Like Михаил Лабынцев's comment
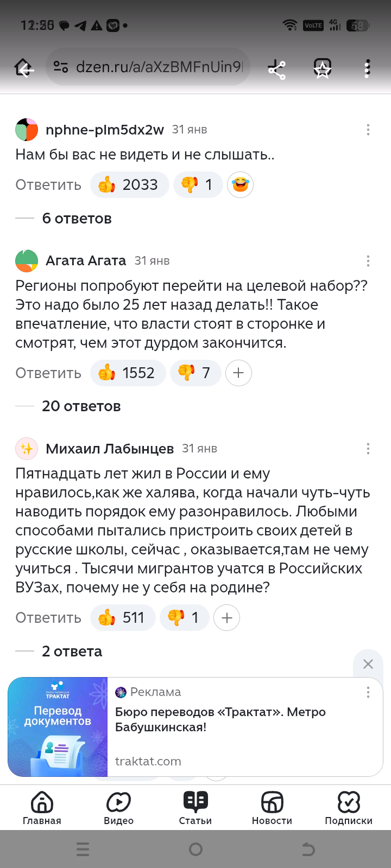This screenshot has height=868, width=391. coord(123,618)
